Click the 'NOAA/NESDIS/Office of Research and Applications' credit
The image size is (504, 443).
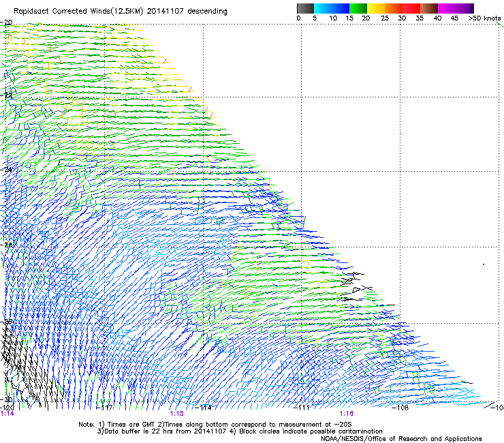pyautogui.click(x=401, y=439)
